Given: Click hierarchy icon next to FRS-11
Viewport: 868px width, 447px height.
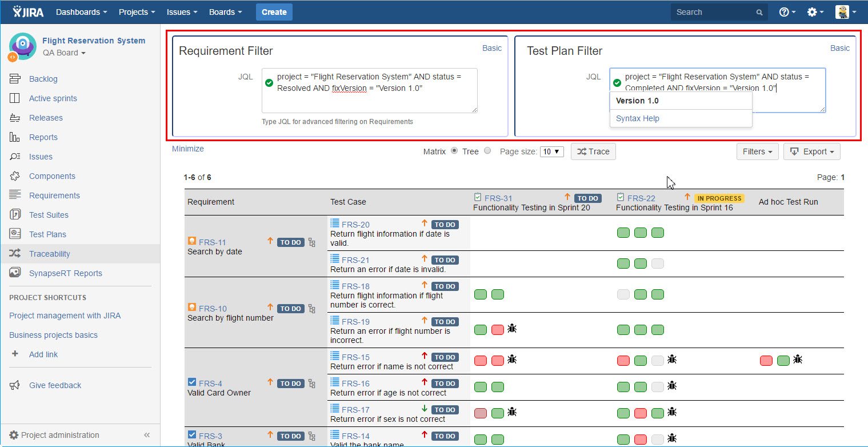Looking at the screenshot, I should tap(312, 242).
